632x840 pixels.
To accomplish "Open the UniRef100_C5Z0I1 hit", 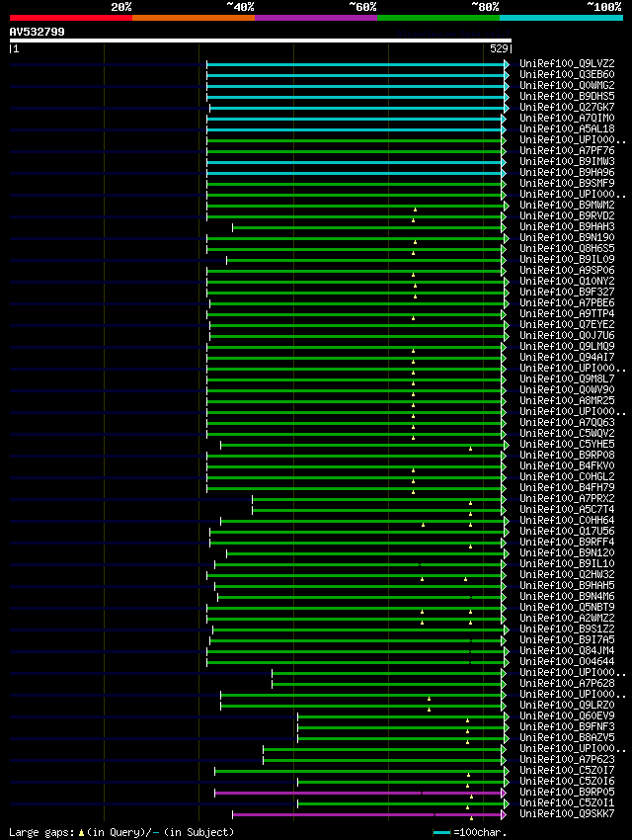I will pyautogui.click(x=567, y=803).
